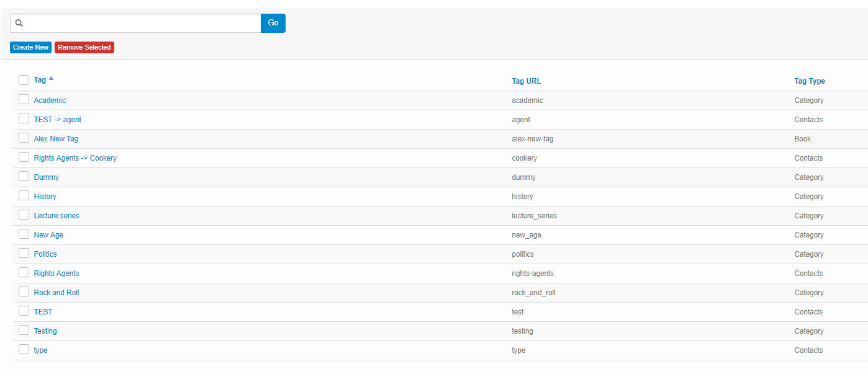Click the Create New button

point(30,47)
